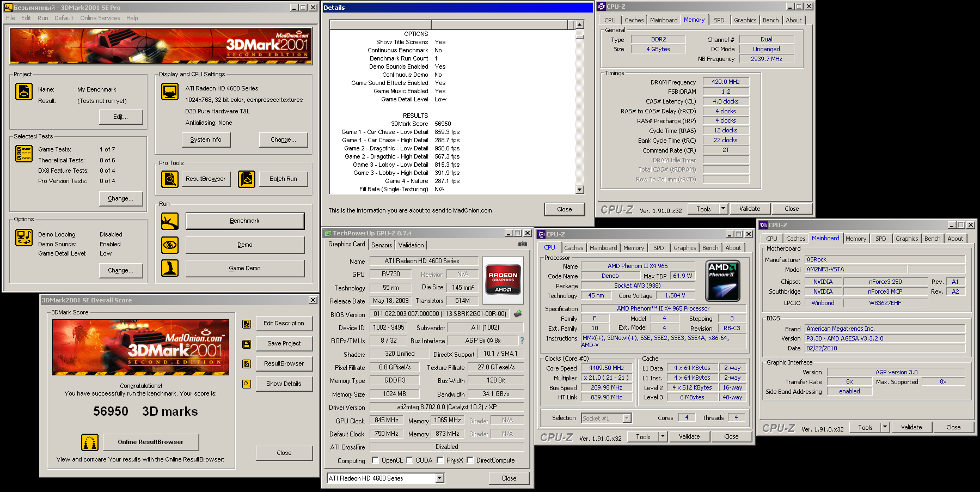Expand Tools arrow in Mainboard CPU-Z window
980x492 pixels.
(x=885, y=428)
